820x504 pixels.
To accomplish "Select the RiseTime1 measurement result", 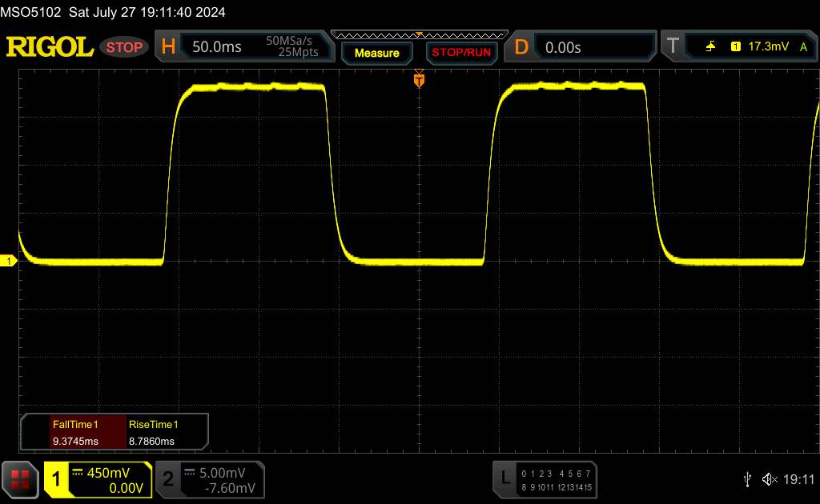I will pos(153,432).
